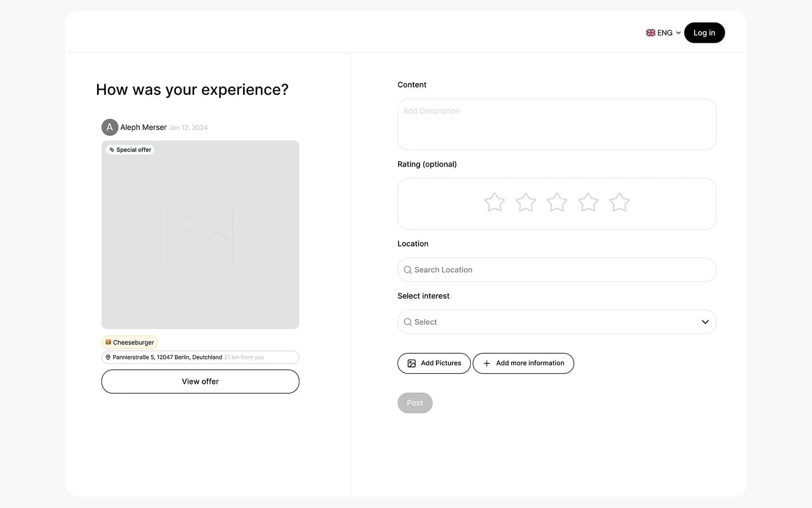
Task: Click the 'How was your experience?' heading
Action: tap(192, 90)
